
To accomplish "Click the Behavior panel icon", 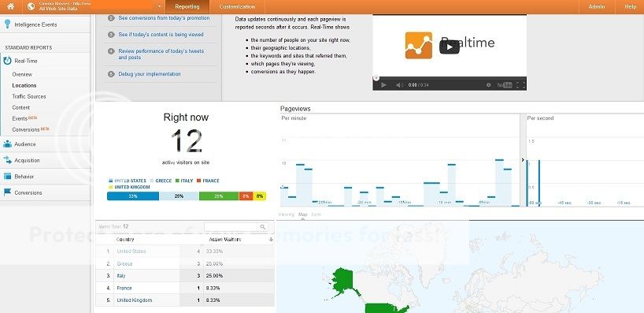I will 7,176.
